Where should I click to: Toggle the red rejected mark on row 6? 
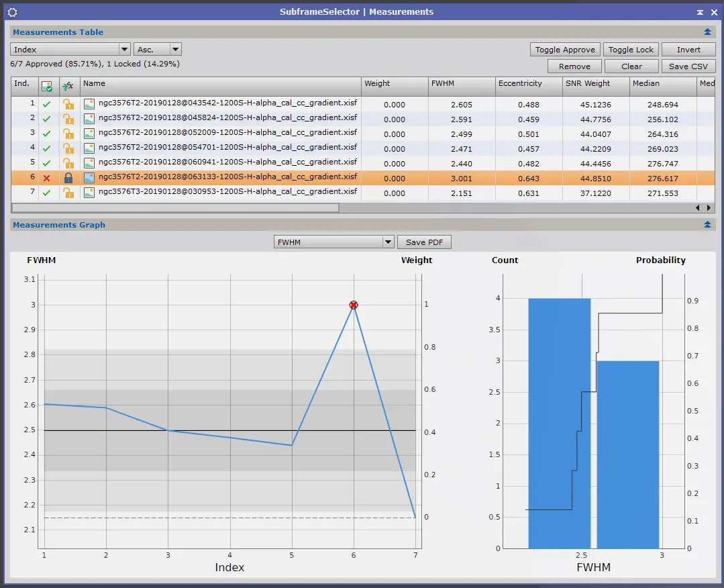click(47, 179)
